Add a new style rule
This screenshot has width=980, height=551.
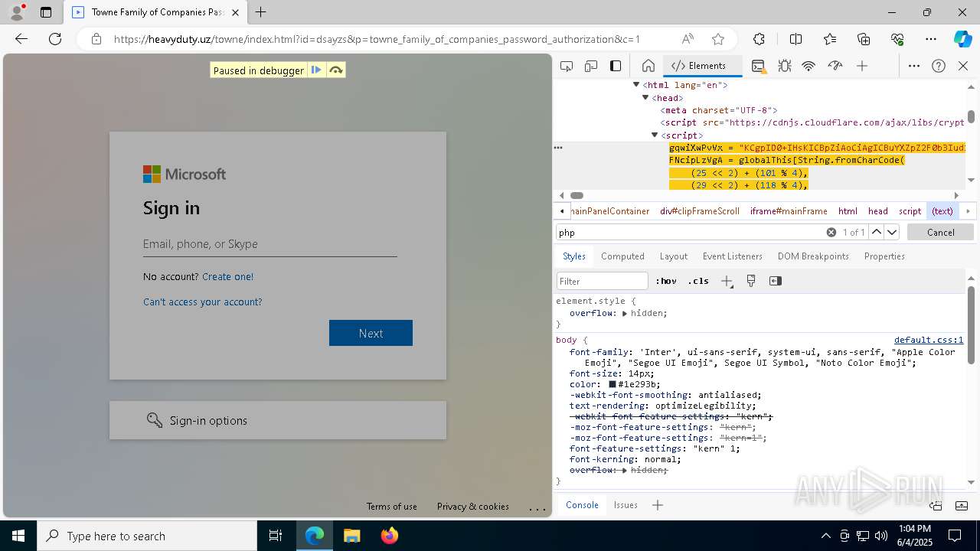727,281
